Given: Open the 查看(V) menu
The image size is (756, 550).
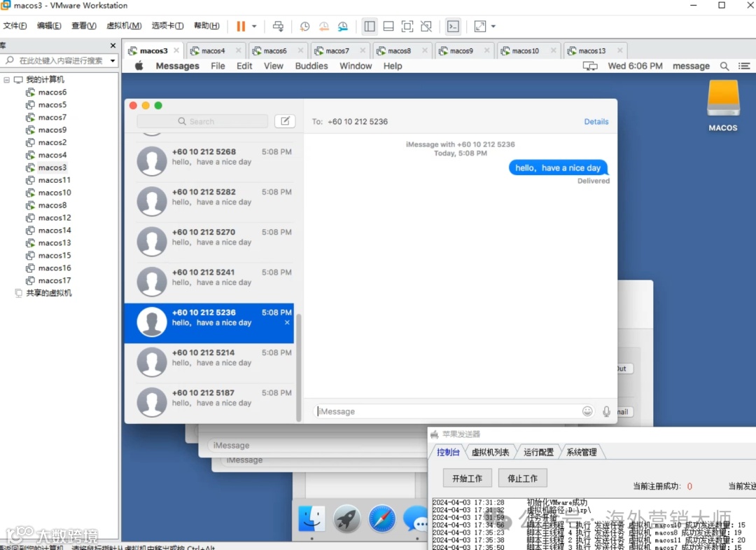Looking at the screenshot, I should point(84,25).
